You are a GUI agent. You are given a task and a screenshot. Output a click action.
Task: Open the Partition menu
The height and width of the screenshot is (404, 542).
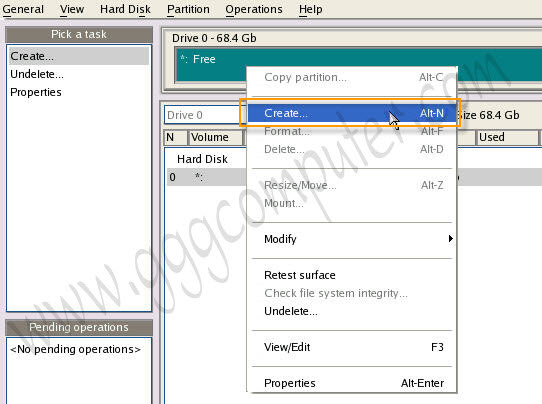[x=188, y=9]
